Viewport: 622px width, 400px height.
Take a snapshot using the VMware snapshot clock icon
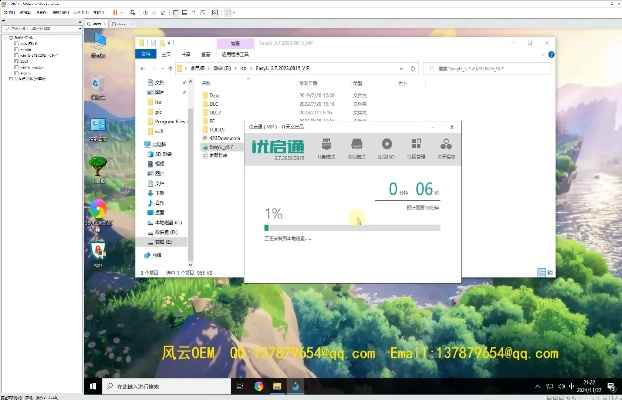[x=145, y=13]
